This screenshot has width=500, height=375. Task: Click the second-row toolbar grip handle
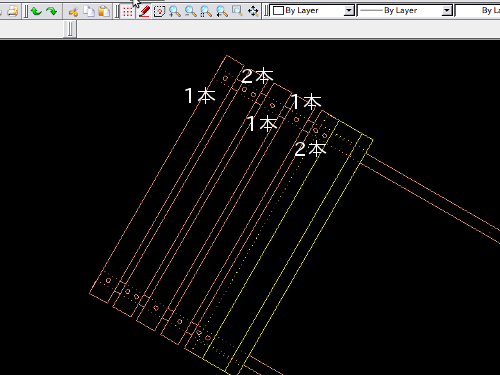70,29
